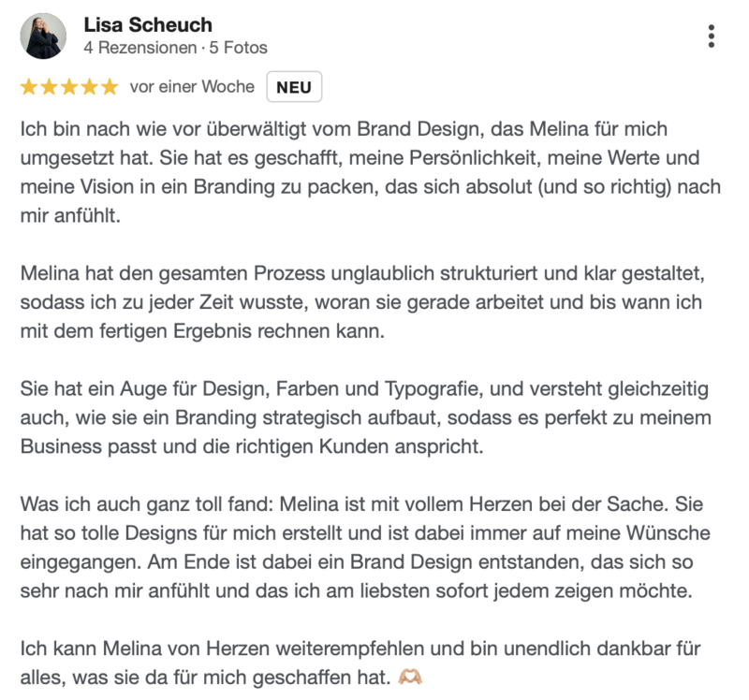Click the "vor einer Woche" timestamp

click(x=192, y=87)
